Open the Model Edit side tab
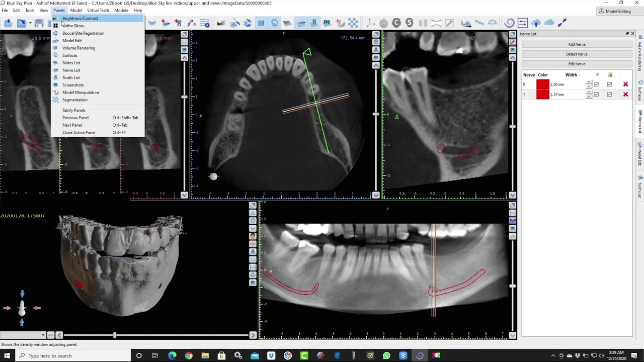This screenshot has width=644, height=362. [x=640, y=154]
